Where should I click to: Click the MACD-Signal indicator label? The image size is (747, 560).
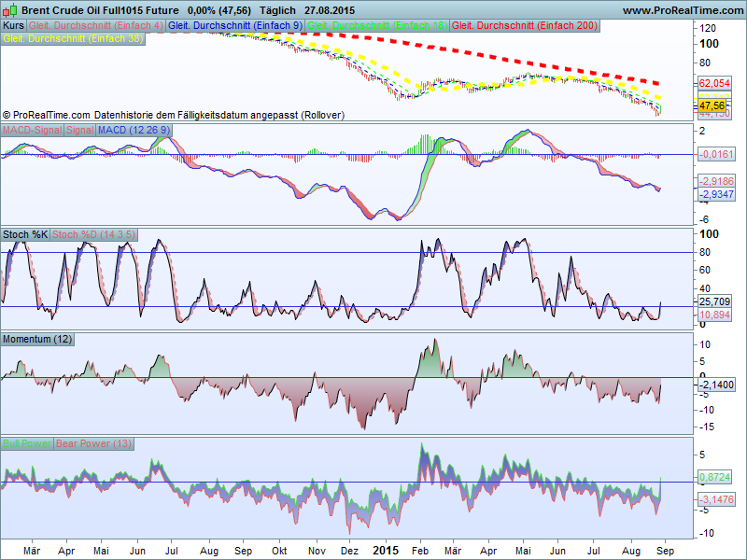tap(33, 130)
